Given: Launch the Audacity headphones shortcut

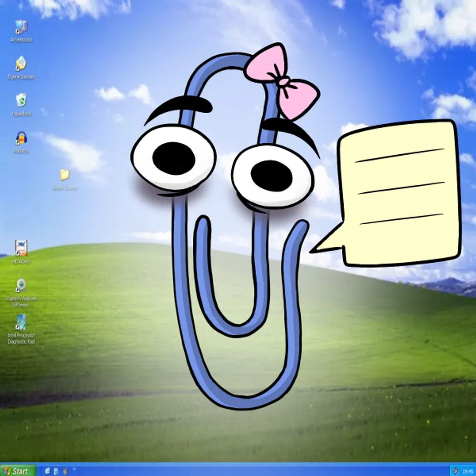Looking at the screenshot, I should pos(21,139).
